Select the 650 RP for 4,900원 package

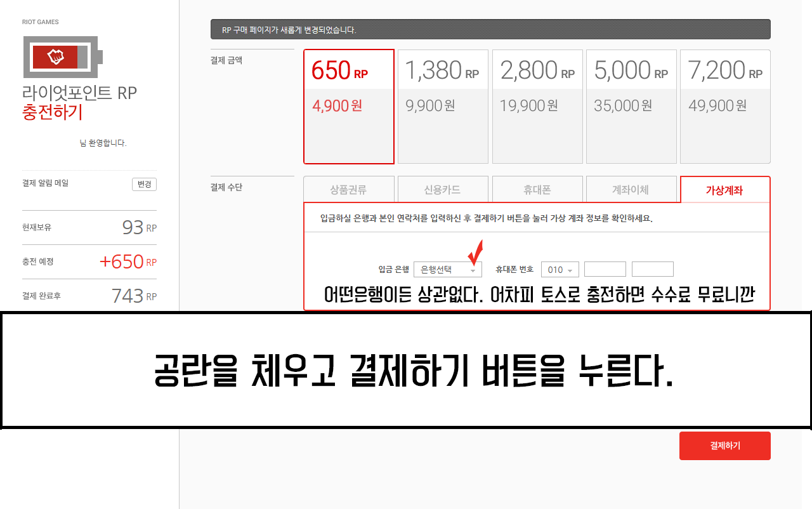[349, 107]
